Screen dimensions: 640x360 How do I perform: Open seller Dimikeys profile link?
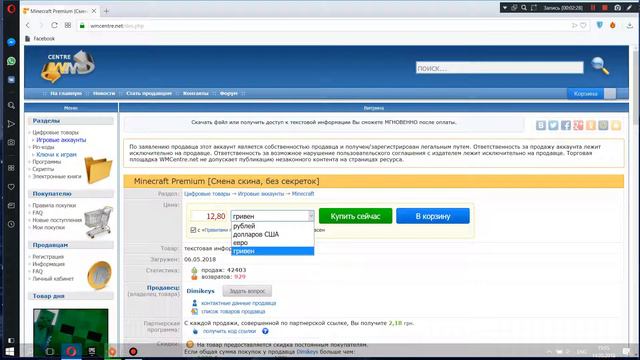[x=200, y=291]
